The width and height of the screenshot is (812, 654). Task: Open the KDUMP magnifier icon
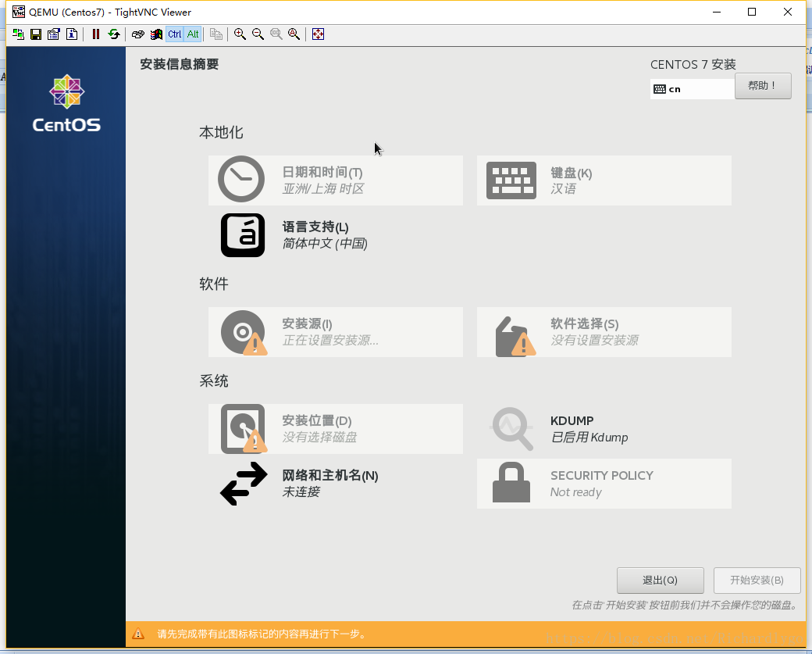tap(511, 428)
